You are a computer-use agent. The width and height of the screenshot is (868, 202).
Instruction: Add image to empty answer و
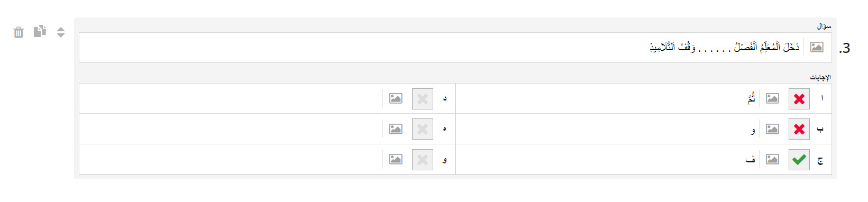(x=396, y=159)
